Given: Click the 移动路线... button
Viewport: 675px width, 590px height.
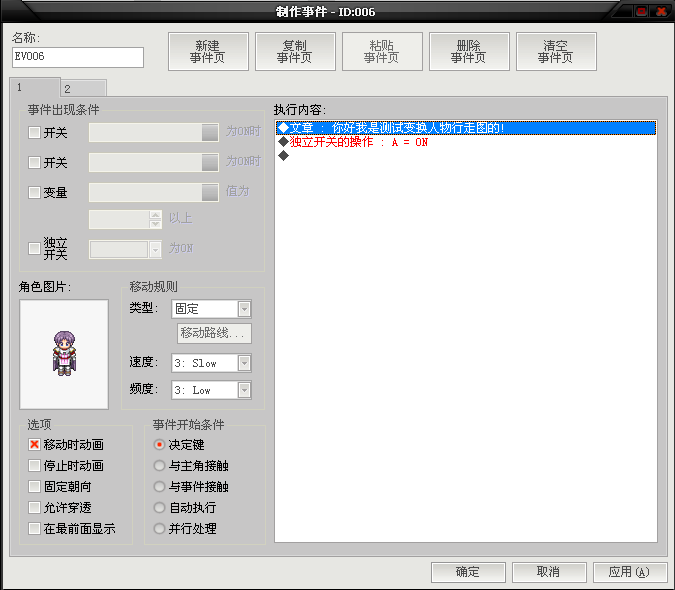Looking at the screenshot, I should click(214, 333).
